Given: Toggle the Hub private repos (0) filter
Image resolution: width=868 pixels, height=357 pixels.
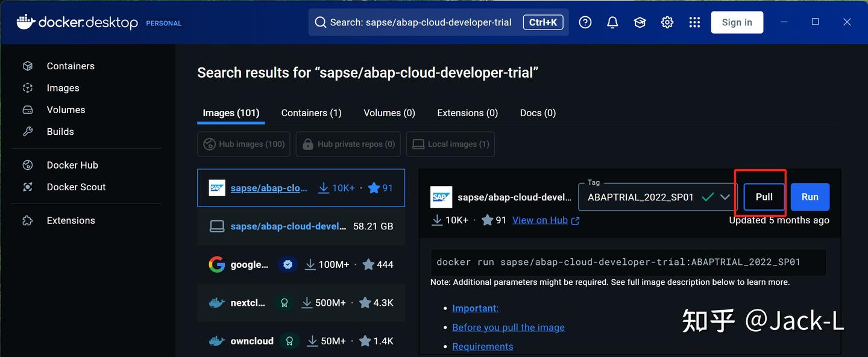Looking at the screenshot, I should (349, 144).
